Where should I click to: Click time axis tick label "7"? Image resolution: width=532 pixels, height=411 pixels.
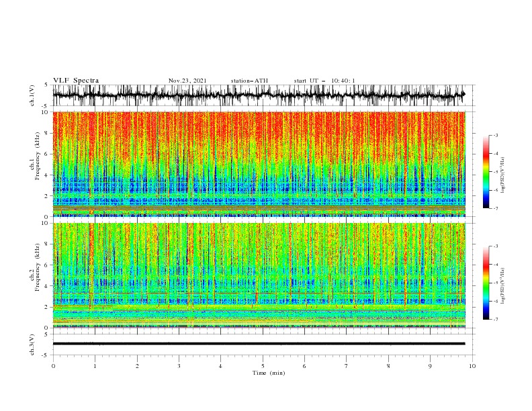point(347,366)
